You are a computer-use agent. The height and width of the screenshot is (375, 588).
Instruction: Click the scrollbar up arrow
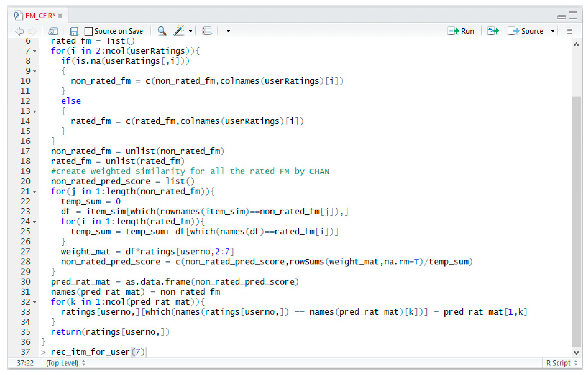[x=577, y=45]
